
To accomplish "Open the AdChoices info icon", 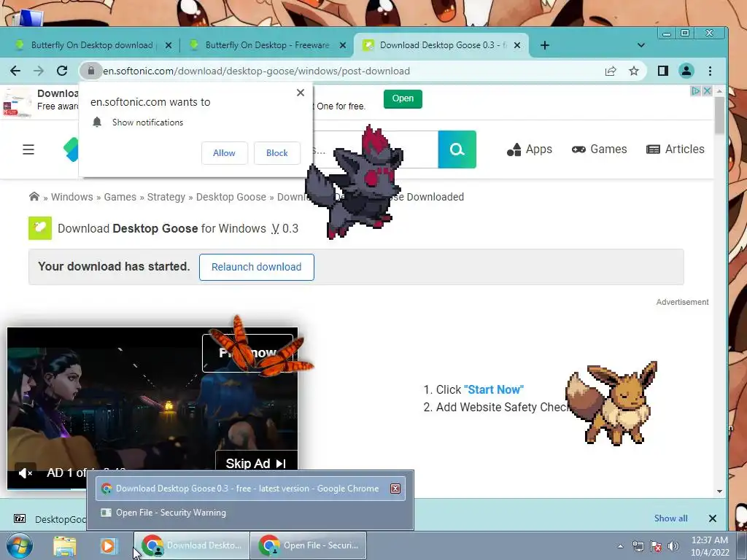I will [x=695, y=90].
